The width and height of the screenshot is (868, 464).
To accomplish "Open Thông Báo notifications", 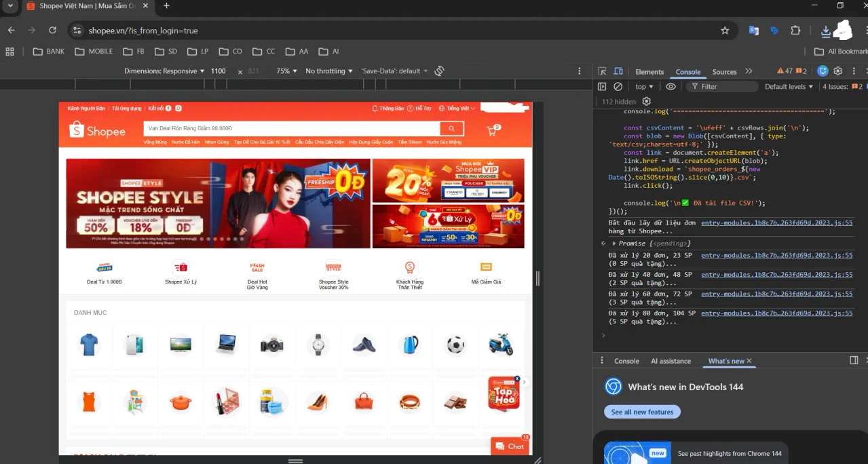I will [x=388, y=109].
